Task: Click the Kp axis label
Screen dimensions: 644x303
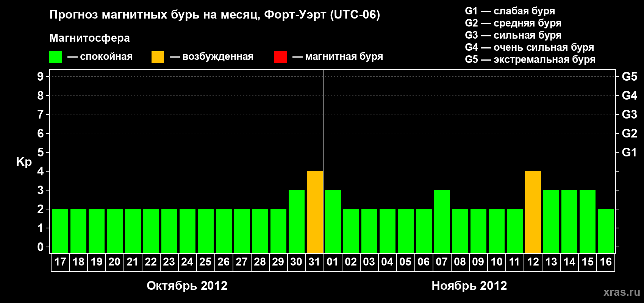Action: coord(24,162)
